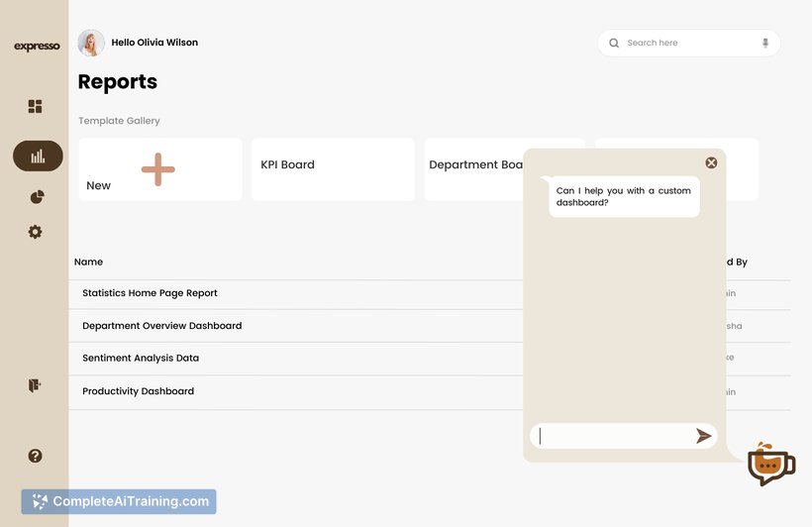812x527 pixels.
Task: Open the Department Board template card
Action: coord(473,169)
